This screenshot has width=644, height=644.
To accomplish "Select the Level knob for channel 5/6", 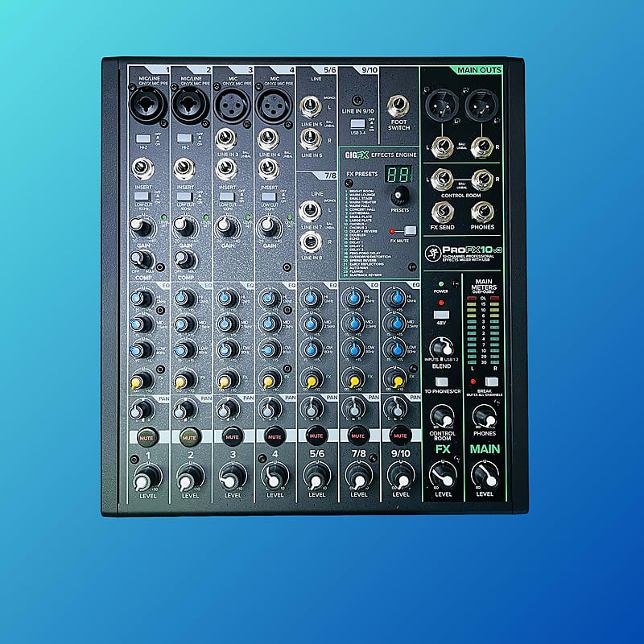I will [x=316, y=477].
